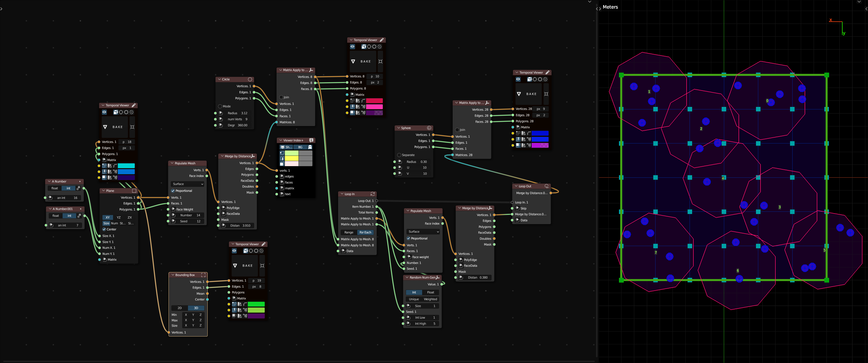Toggle eye visibility in left Temporal Viewer

tap(104, 112)
